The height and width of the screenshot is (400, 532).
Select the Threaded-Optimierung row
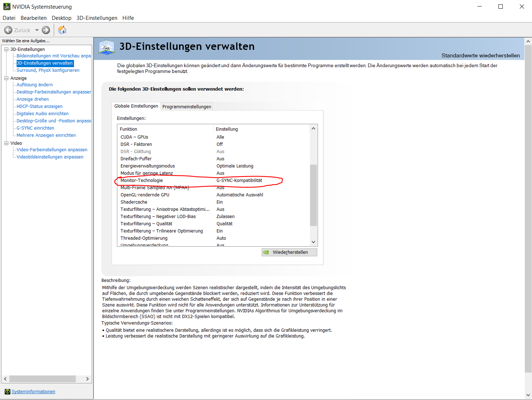pos(214,238)
